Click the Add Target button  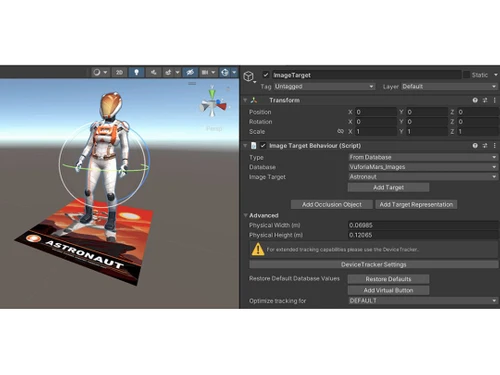[388, 187]
